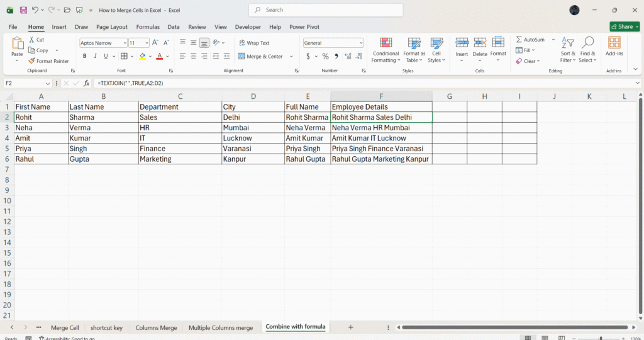Open the Orientation text angle tool
Screen dimensions: 644x340
[x=216, y=42]
